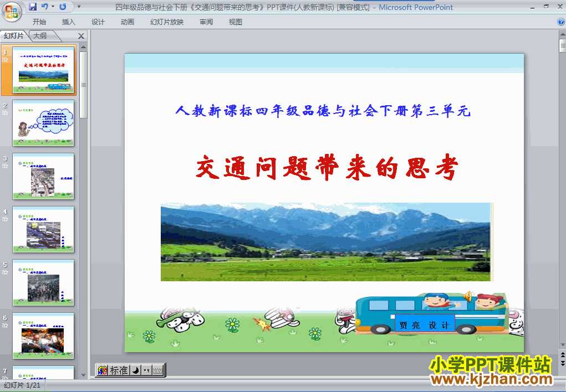Click the thumbnail pane scrollbar thumb
The height and width of the screenshot is (392, 566).
click(83, 85)
